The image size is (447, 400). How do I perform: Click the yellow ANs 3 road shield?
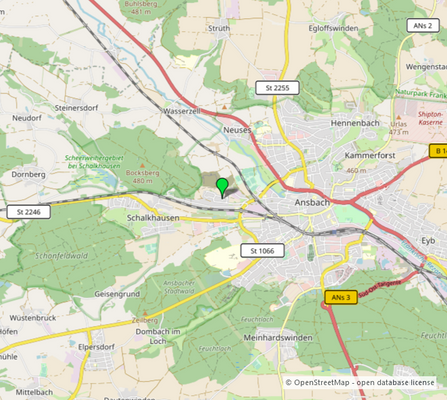tap(341, 297)
